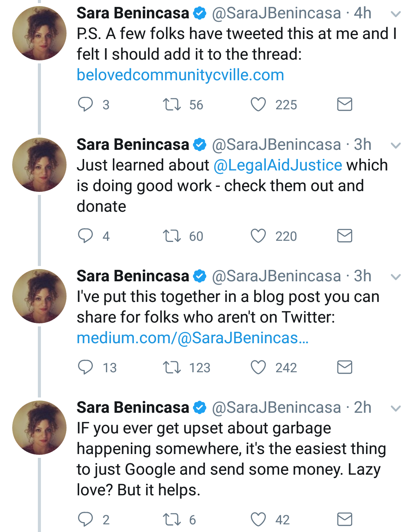The image size is (413, 532).
Task: Expand options menu on the 4h tweet
Action: coord(396,14)
